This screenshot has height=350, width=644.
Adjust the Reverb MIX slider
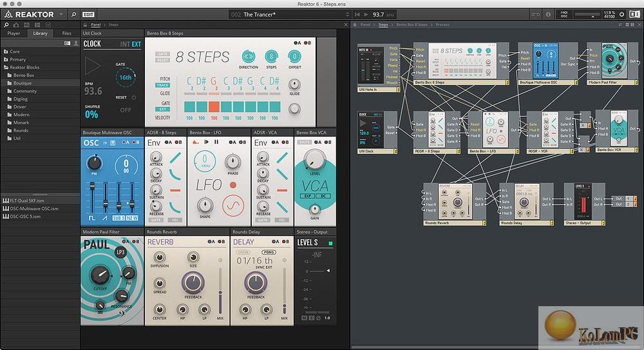click(x=220, y=291)
